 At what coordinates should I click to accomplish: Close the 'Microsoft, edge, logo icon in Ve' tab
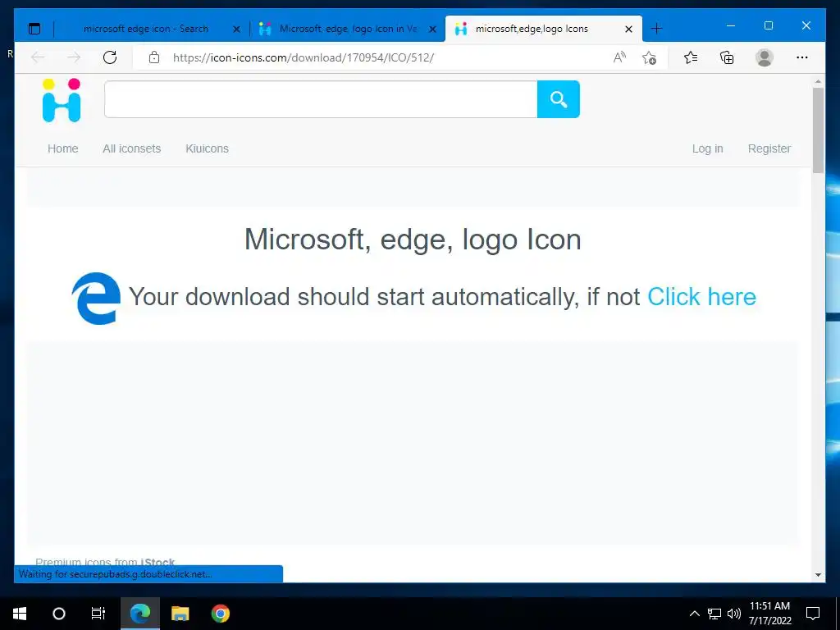[x=432, y=30]
